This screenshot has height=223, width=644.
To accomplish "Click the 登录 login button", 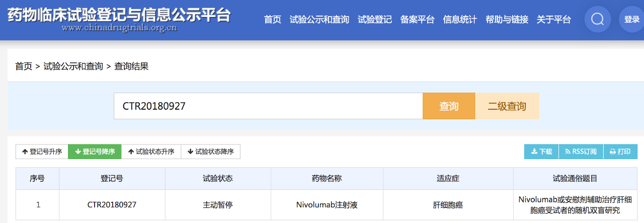I will click(x=631, y=20).
